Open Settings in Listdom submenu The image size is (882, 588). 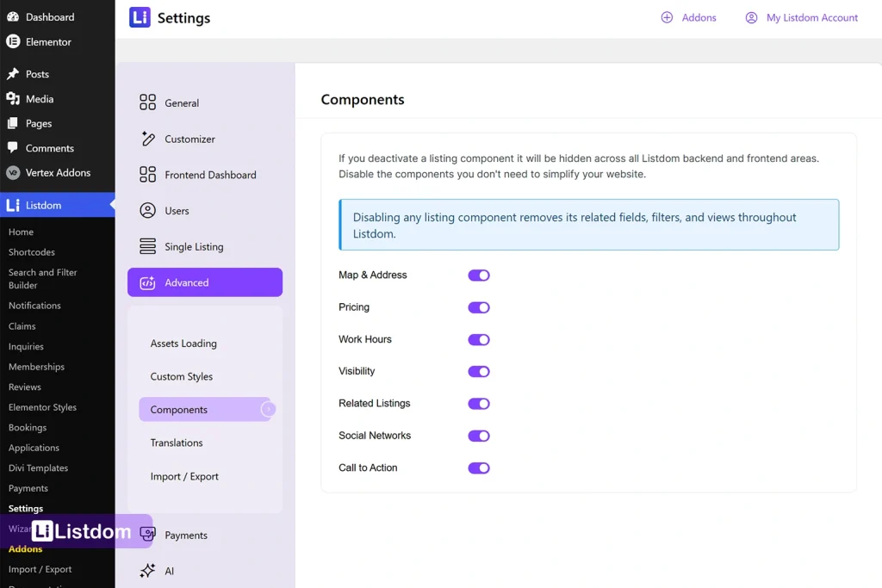25,508
